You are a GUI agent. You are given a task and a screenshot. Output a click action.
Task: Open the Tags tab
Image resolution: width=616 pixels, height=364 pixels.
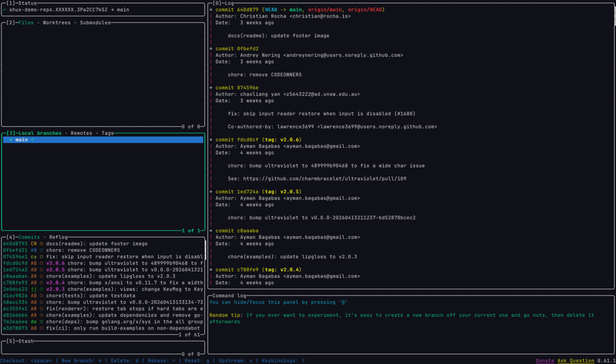108,133
